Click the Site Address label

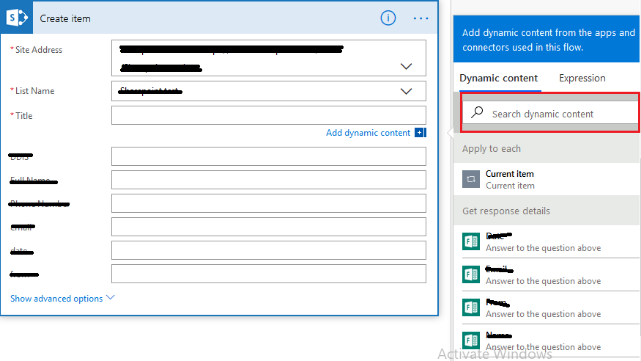click(x=38, y=50)
